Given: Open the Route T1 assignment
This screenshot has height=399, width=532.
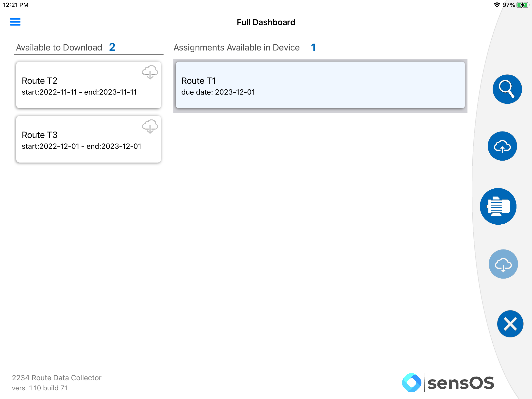Looking at the screenshot, I should click(320, 85).
